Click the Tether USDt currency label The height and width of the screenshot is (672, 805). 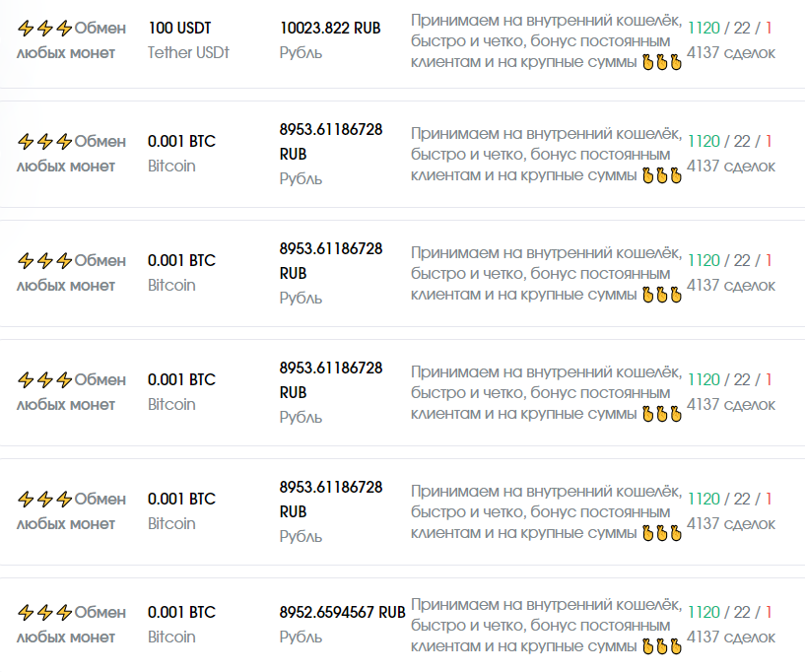[x=188, y=52]
